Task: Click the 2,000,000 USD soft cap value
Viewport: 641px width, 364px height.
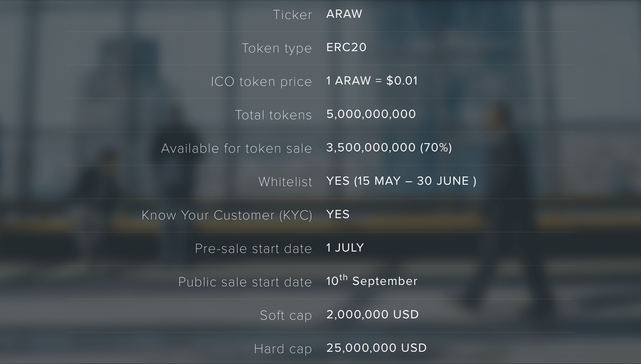Action: pyautogui.click(x=372, y=315)
